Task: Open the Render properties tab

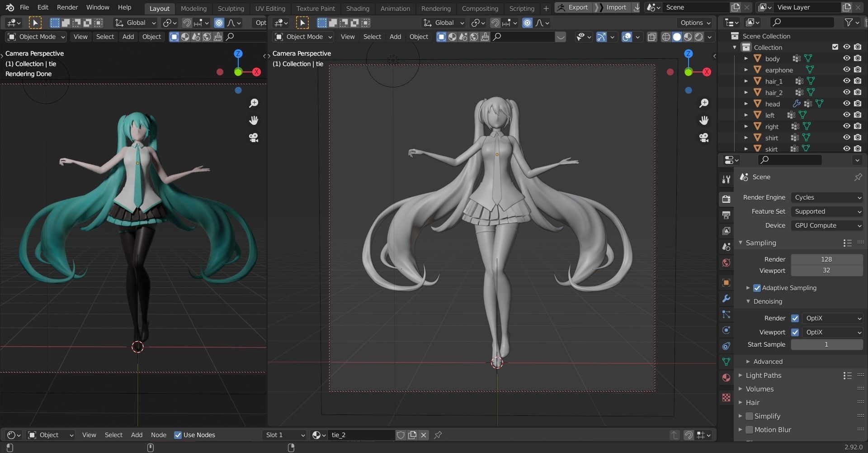Action: point(726,199)
